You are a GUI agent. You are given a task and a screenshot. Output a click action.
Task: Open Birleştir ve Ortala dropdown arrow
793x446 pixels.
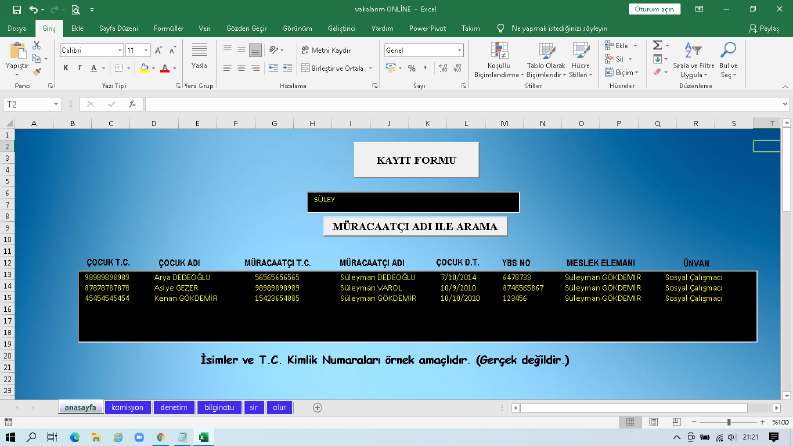click(x=371, y=68)
